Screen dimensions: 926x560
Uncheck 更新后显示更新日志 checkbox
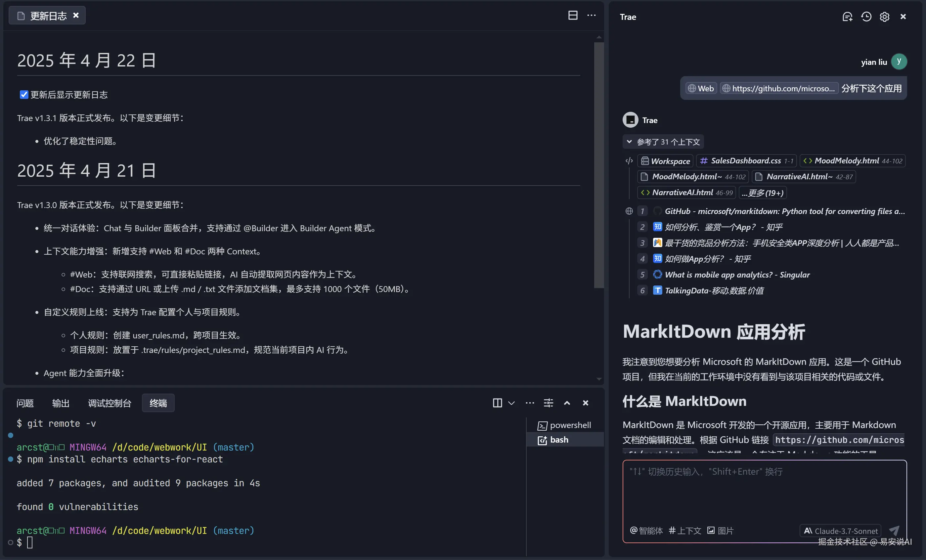[24, 95]
